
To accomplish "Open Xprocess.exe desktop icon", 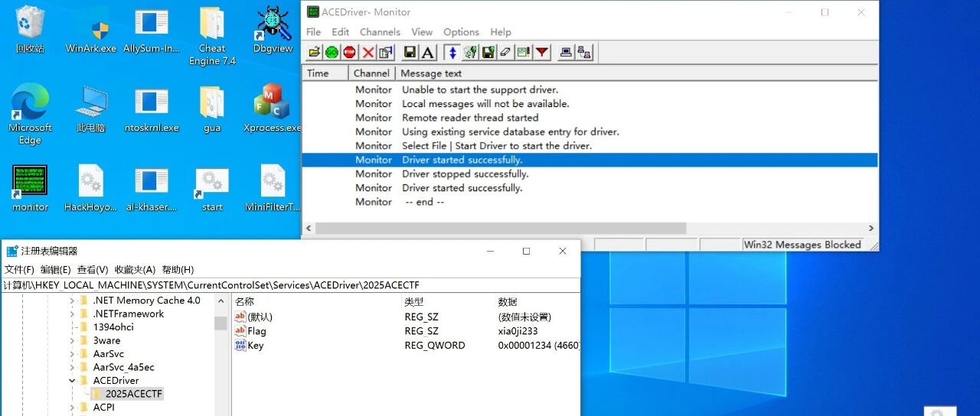I will coord(273,109).
